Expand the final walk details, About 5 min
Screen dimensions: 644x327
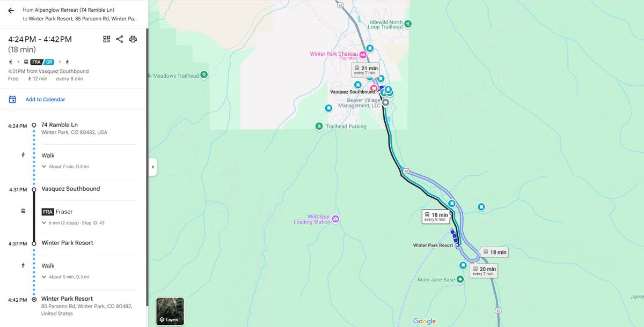point(65,277)
